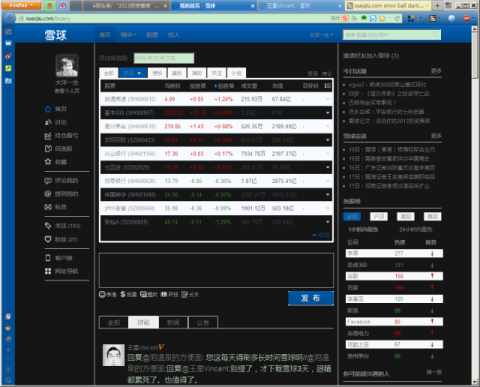The height and width of the screenshot is (387, 480).
Task: Click the red adblock icon in toolbar
Action: pyautogui.click(x=466, y=18)
